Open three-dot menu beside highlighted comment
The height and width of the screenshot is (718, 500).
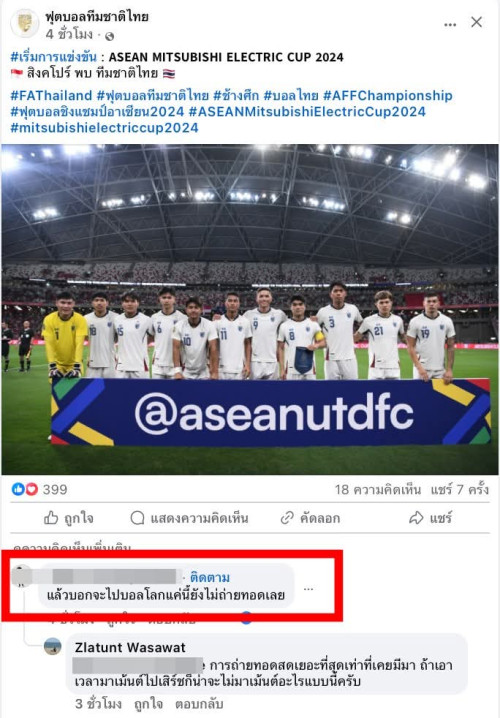(309, 589)
